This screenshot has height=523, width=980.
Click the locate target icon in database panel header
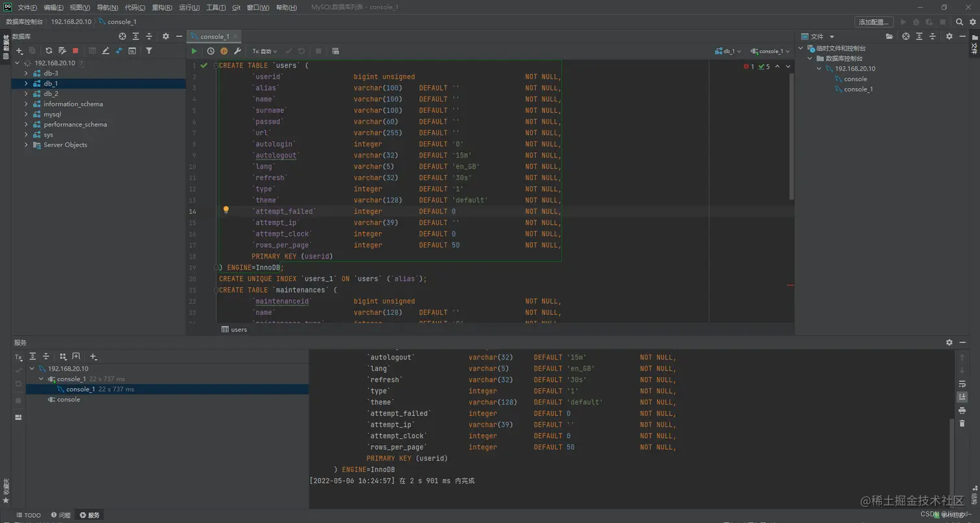(x=122, y=36)
